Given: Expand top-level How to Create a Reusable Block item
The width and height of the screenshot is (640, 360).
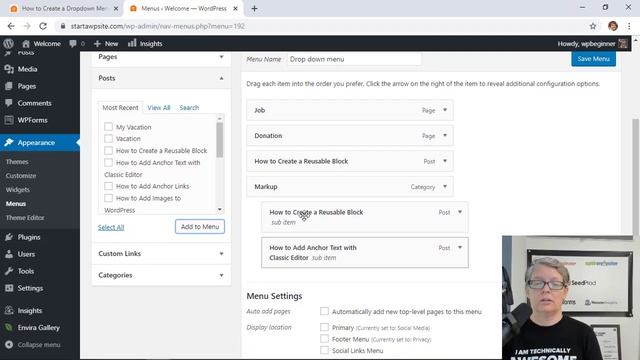Looking at the screenshot, I should (445, 161).
